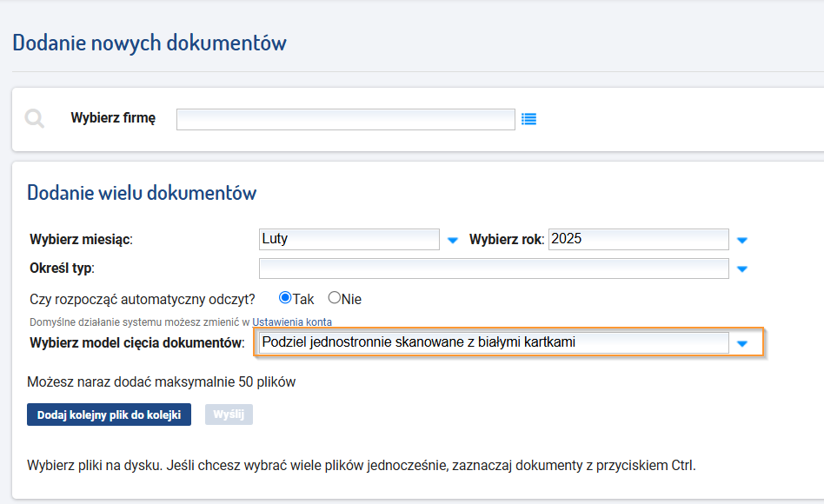Click the Wybierz miesiąc label
This screenshot has height=504, width=824.
pyautogui.click(x=81, y=240)
